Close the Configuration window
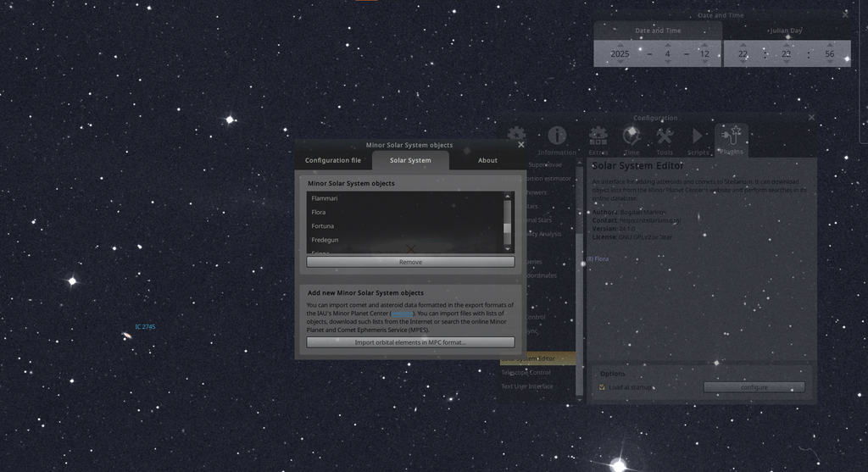868x472 pixels. point(811,117)
